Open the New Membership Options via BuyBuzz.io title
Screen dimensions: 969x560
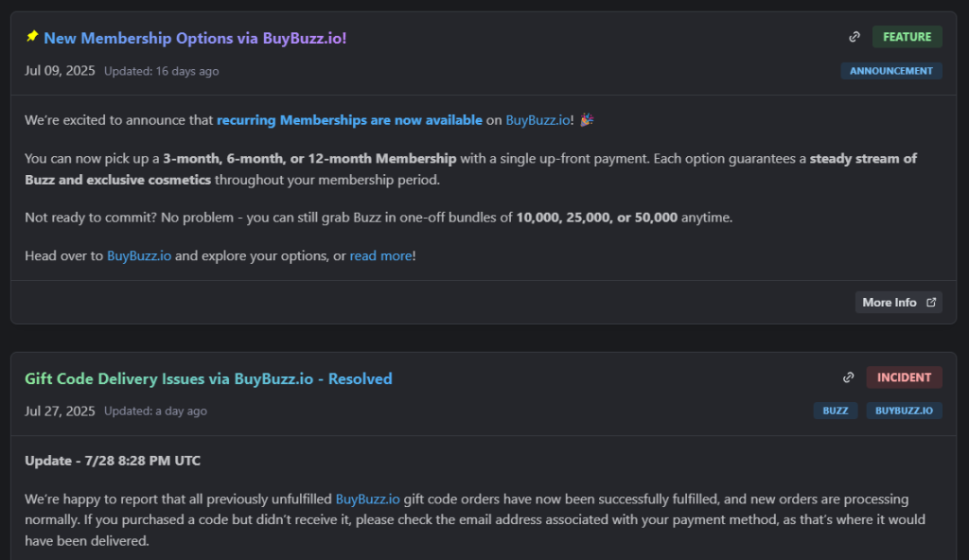click(195, 39)
